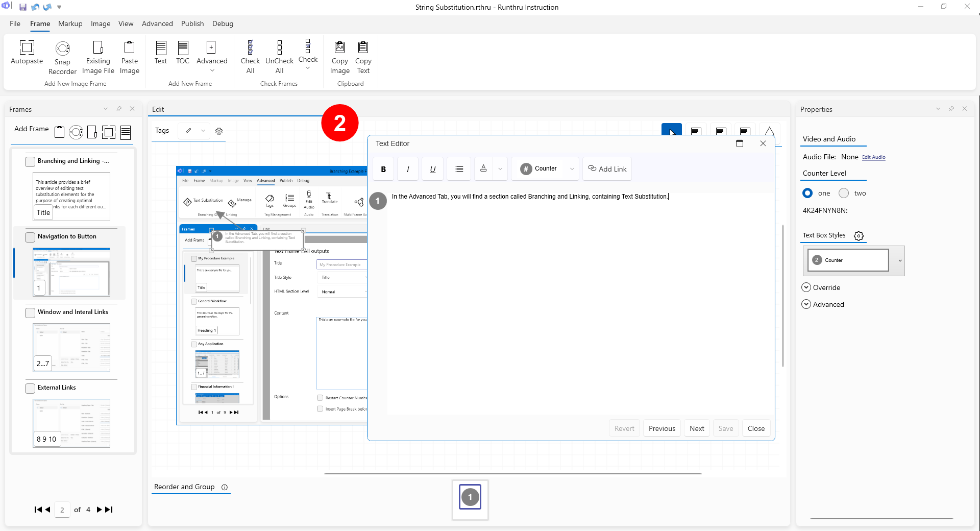This screenshot has height=531, width=980.
Task: Expand the Override section
Action: [806, 287]
